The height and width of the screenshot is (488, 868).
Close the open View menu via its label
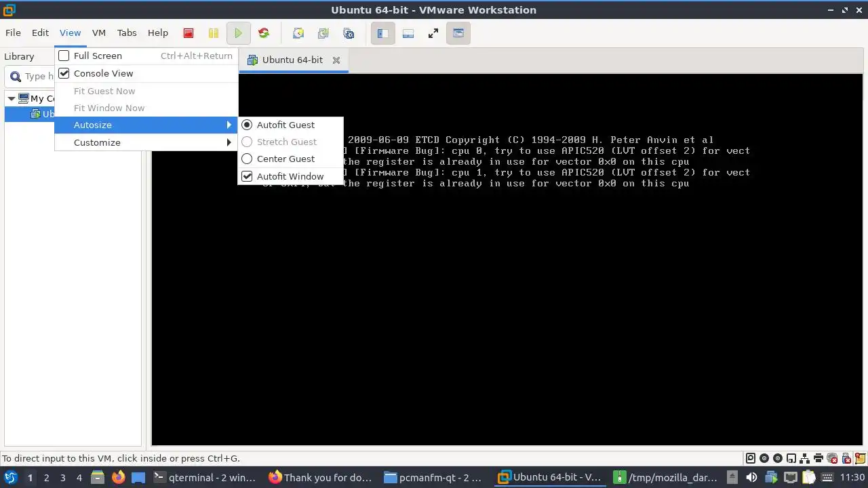point(70,33)
